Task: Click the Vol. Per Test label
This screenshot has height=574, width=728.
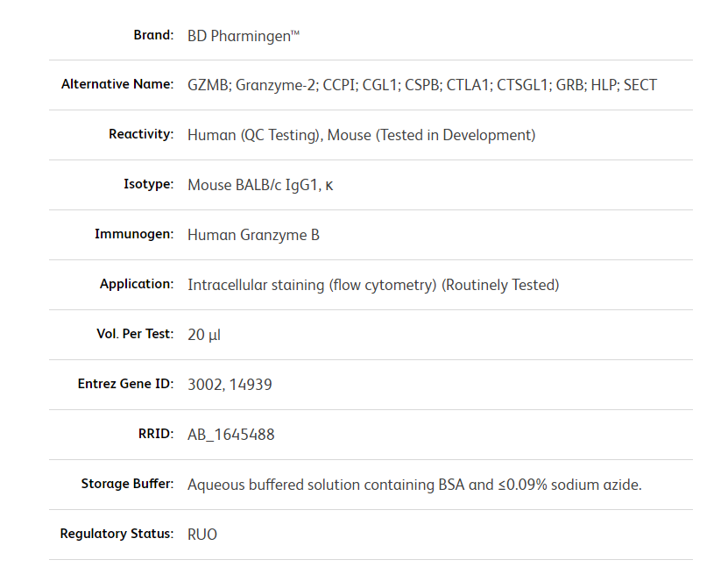Action: 135,335
